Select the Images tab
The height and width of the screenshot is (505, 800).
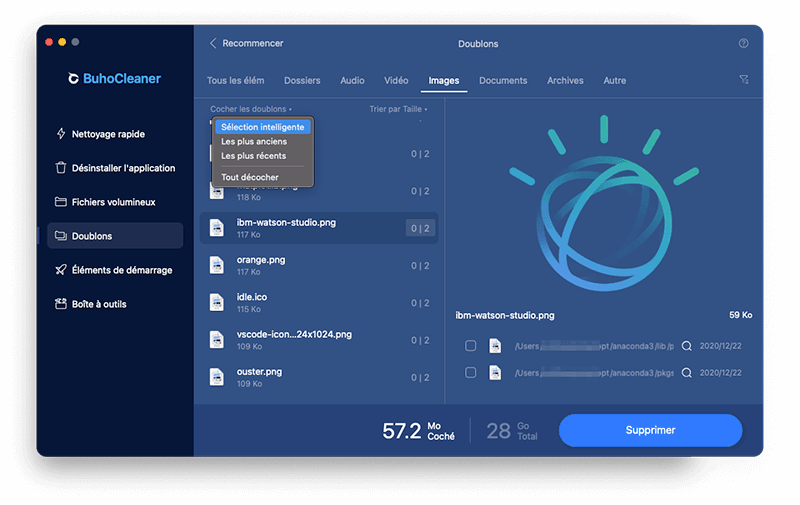pyautogui.click(x=444, y=81)
